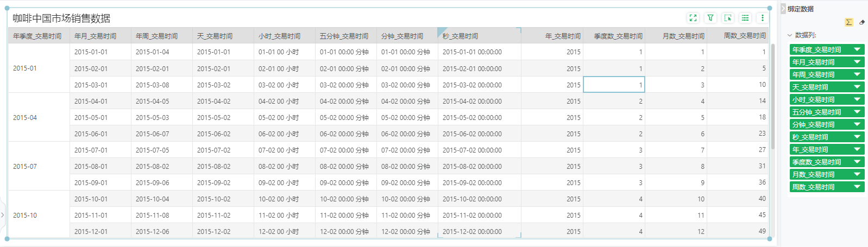The image size is (868, 247).
Task: Open the filter funnel icon
Action: tap(710, 18)
